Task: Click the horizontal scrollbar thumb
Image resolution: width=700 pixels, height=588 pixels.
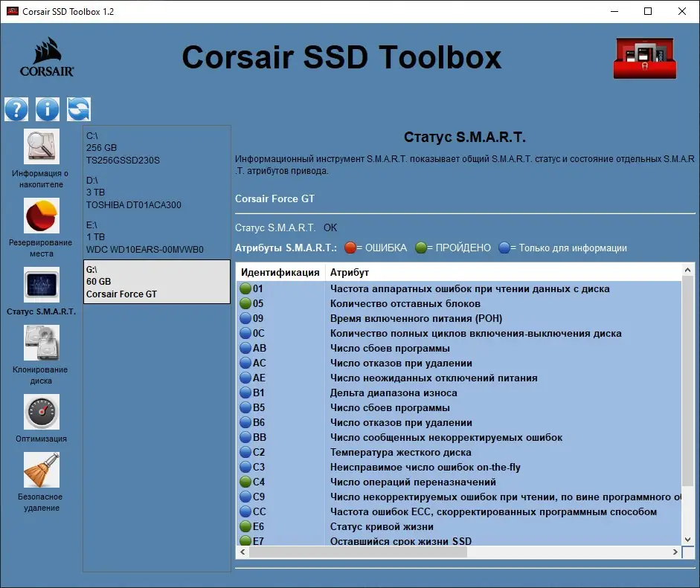Action: pos(358,552)
